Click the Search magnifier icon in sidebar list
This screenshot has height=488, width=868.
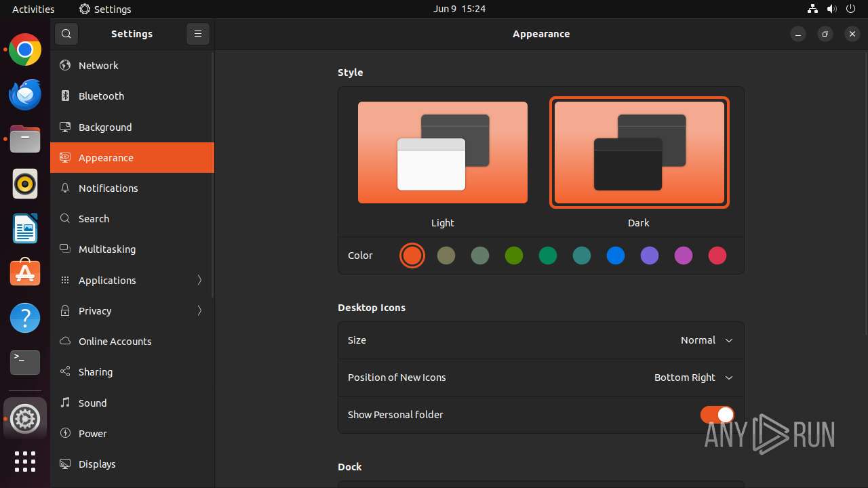65,219
